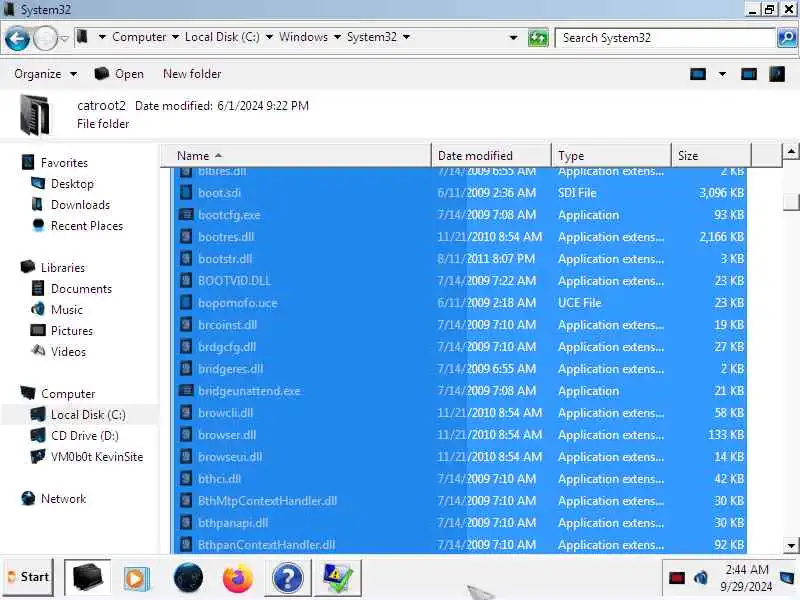Sort files by Name column header

coord(296,156)
